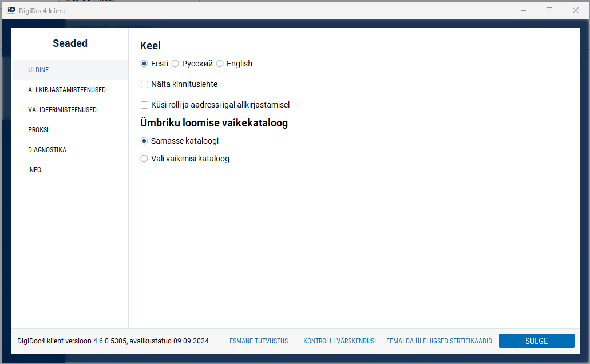Close settings with the Sulge button
The width and height of the screenshot is (590, 364).
pos(537,341)
